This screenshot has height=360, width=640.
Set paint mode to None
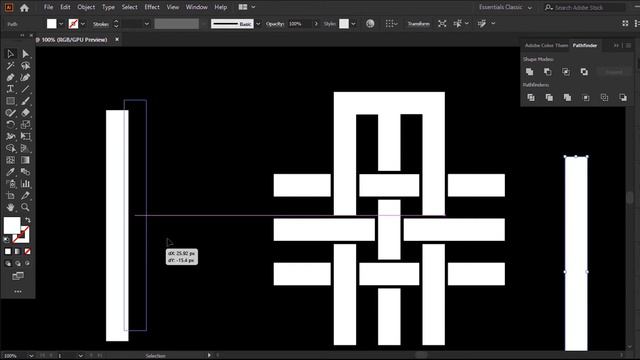[x=27, y=251]
